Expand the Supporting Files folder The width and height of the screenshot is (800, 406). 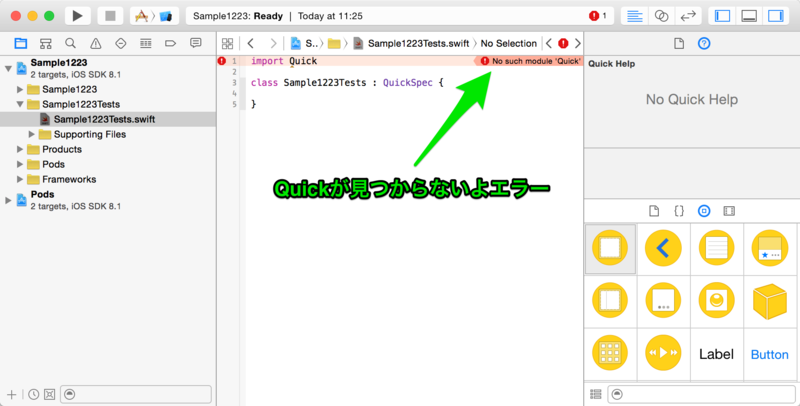coord(31,134)
